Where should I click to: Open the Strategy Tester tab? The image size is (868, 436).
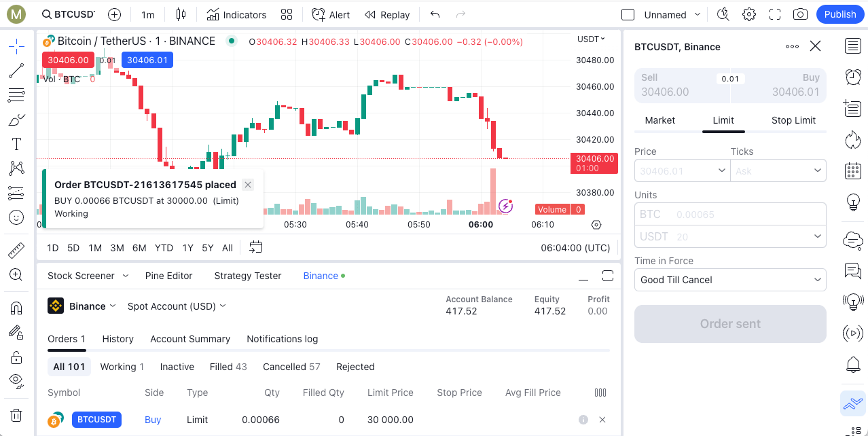pyautogui.click(x=248, y=276)
